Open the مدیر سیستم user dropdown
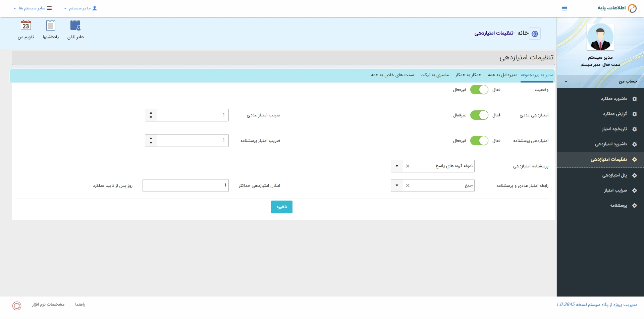This screenshot has height=319, width=644. point(80,8)
